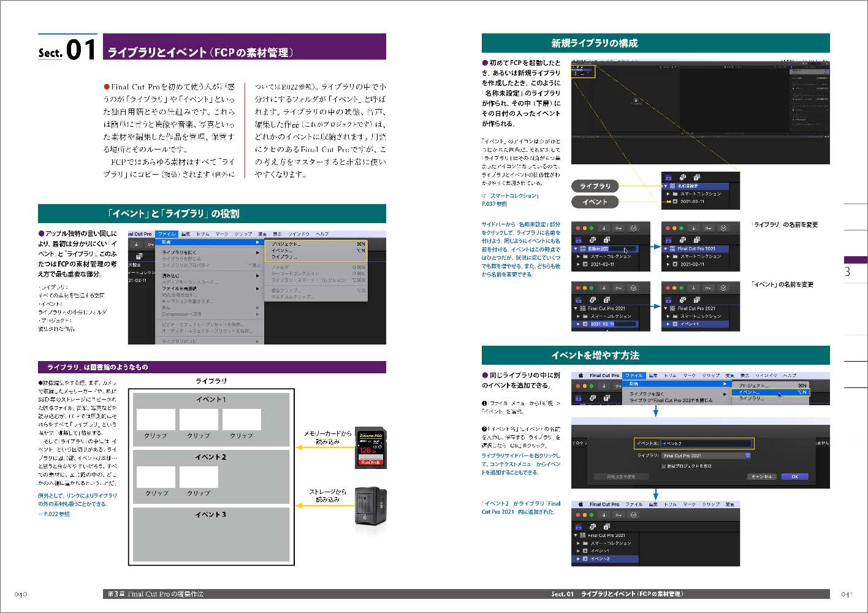Click the イベント名 text field
The height and width of the screenshot is (613, 868).
(706, 443)
